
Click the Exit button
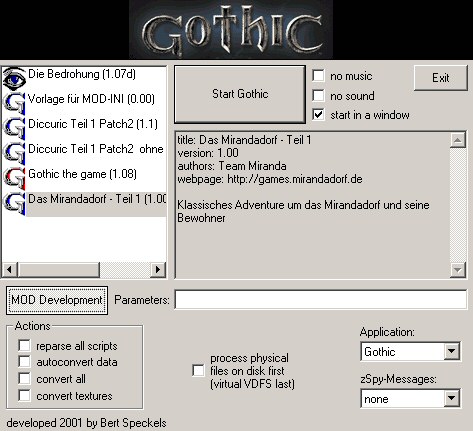click(441, 78)
